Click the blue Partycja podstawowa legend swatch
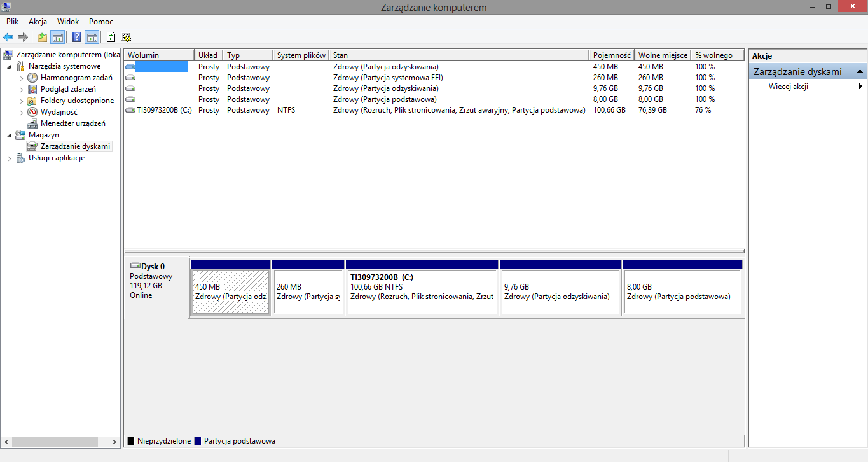 click(198, 440)
